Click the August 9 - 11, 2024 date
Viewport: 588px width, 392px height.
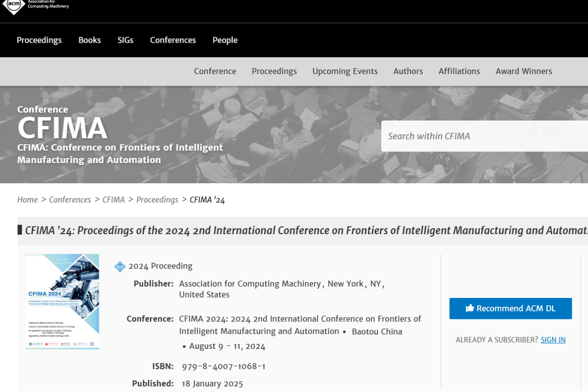tap(227, 346)
